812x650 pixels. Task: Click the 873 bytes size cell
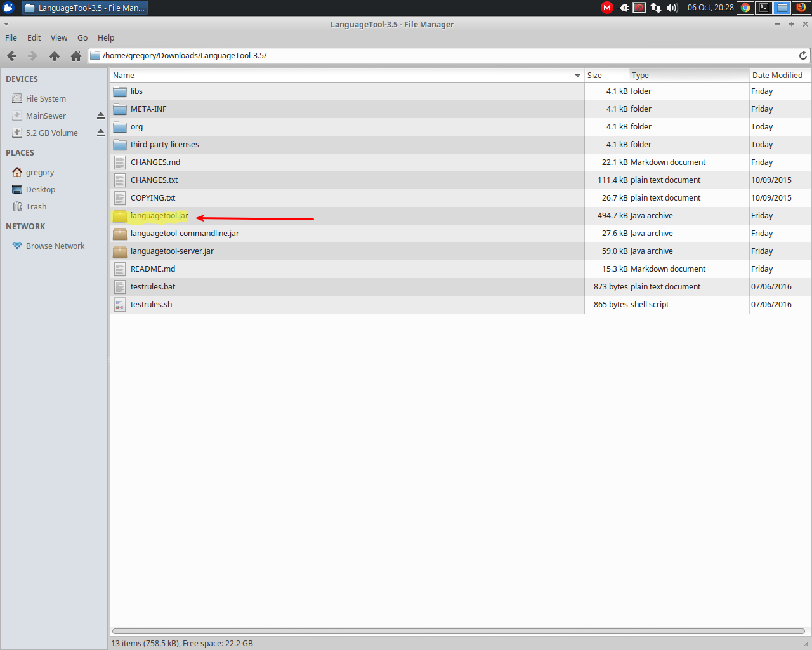tap(610, 287)
